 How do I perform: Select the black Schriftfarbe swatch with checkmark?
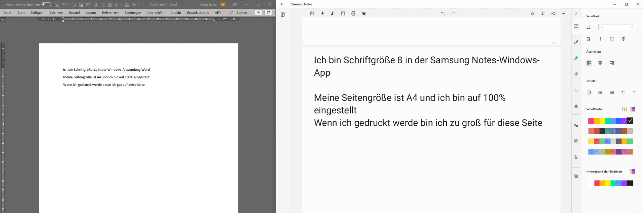tap(630, 121)
